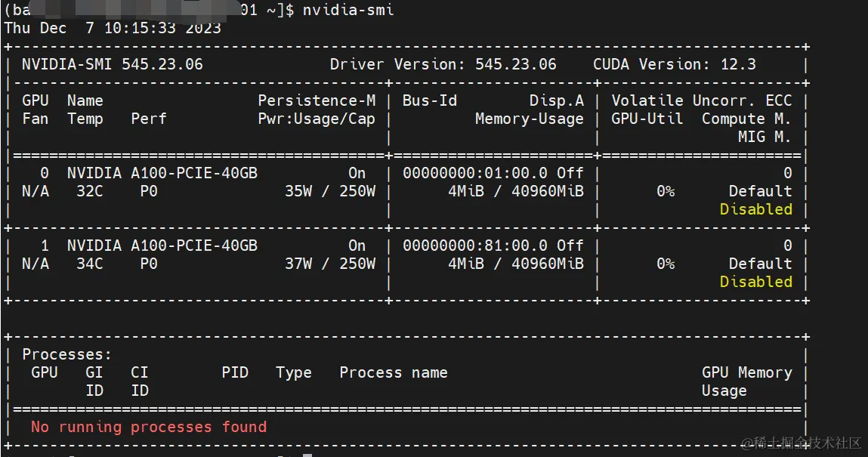Click the "Volatile Uncorr. ECC" header

click(701, 100)
